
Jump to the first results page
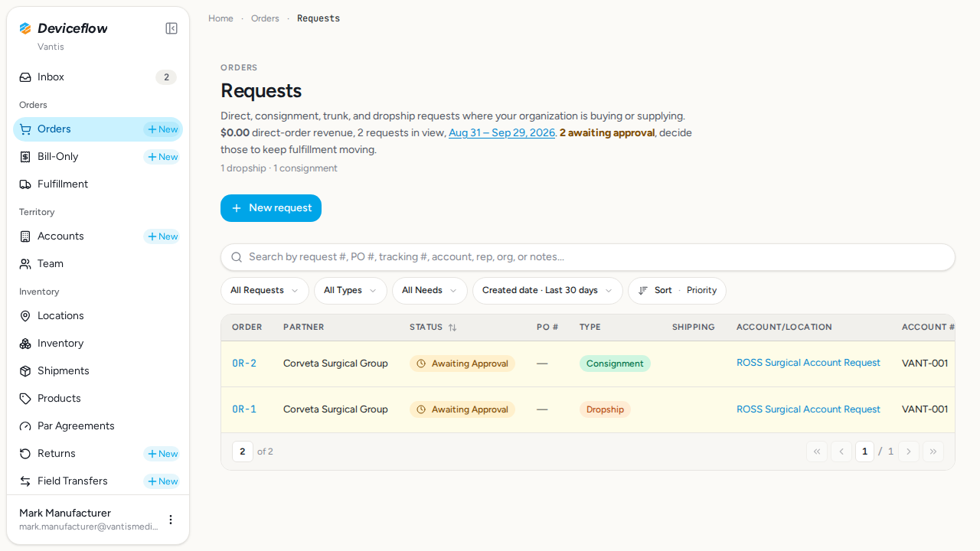(x=817, y=452)
